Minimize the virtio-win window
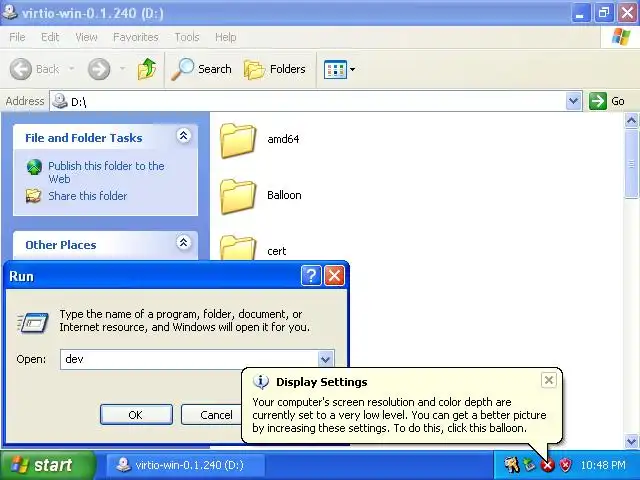This screenshot has width=640, height=480. point(580,13)
